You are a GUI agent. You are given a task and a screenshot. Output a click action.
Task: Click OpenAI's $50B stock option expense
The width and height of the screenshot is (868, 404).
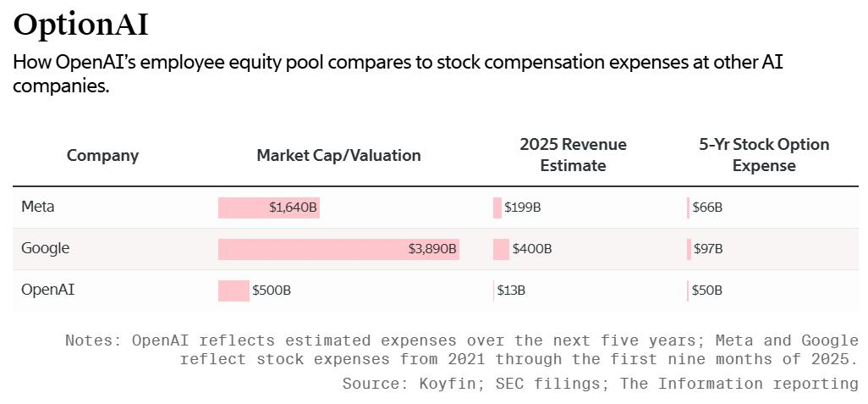click(x=707, y=291)
